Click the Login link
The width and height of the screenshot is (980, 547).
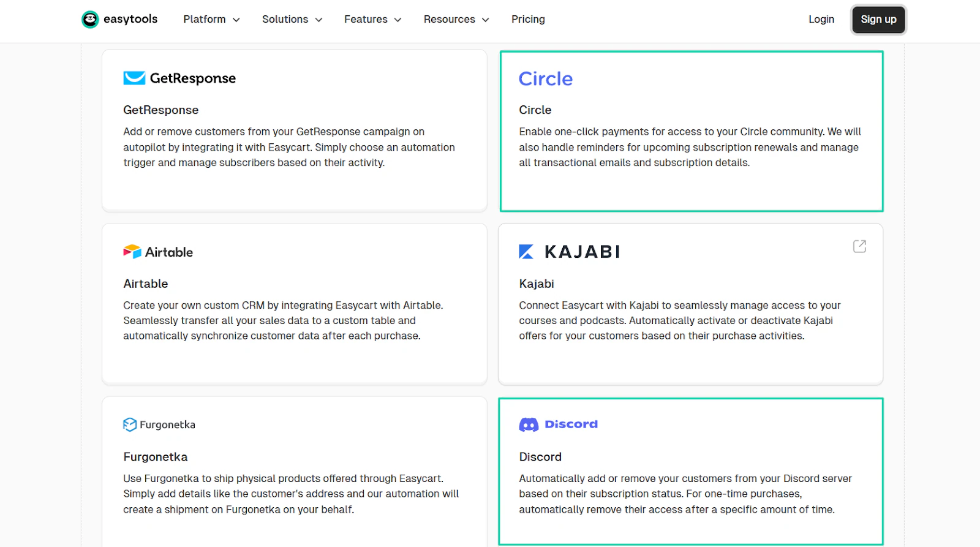point(821,20)
